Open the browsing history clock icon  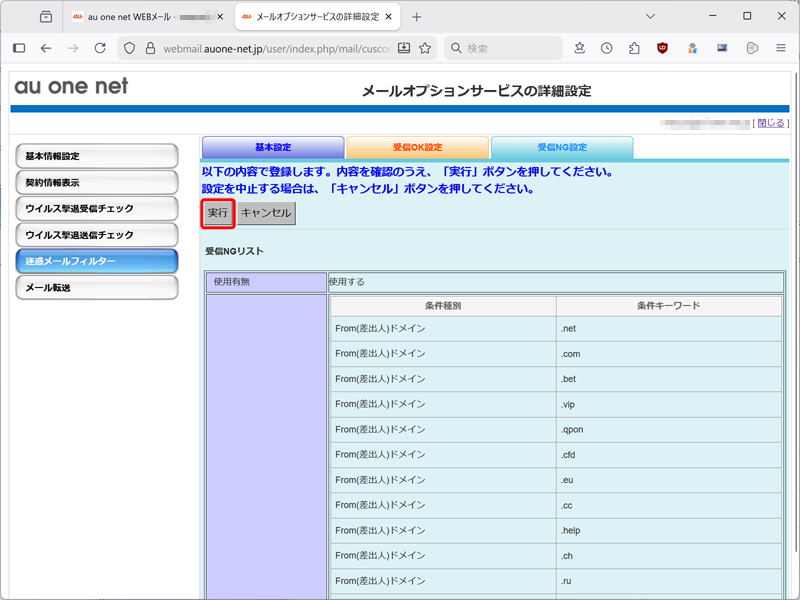(607, 48)
